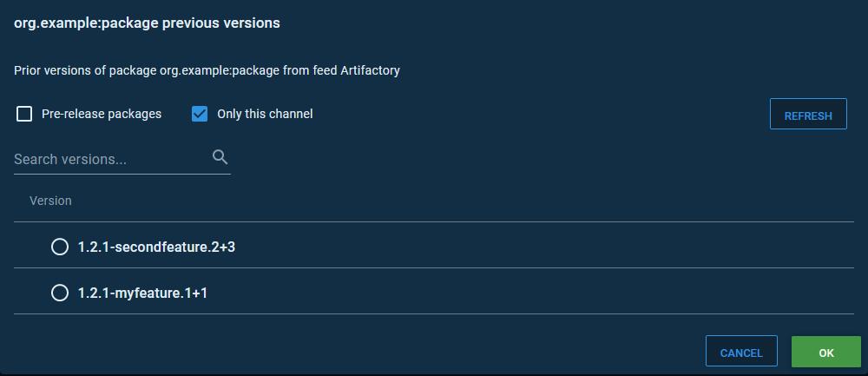The image size is (868, 376).
Task: Focus the Search versions text field
Action: [x=108, y=160]
